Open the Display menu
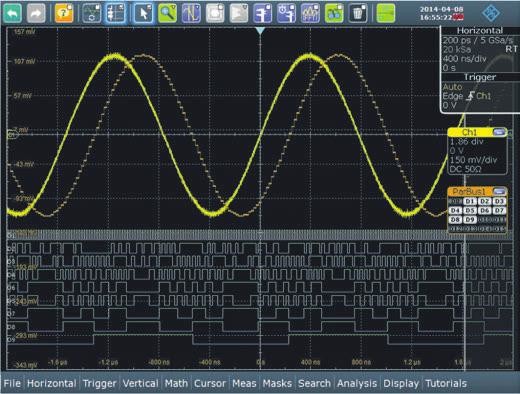This screenshot has height=394, width=520. pos(401,383)
